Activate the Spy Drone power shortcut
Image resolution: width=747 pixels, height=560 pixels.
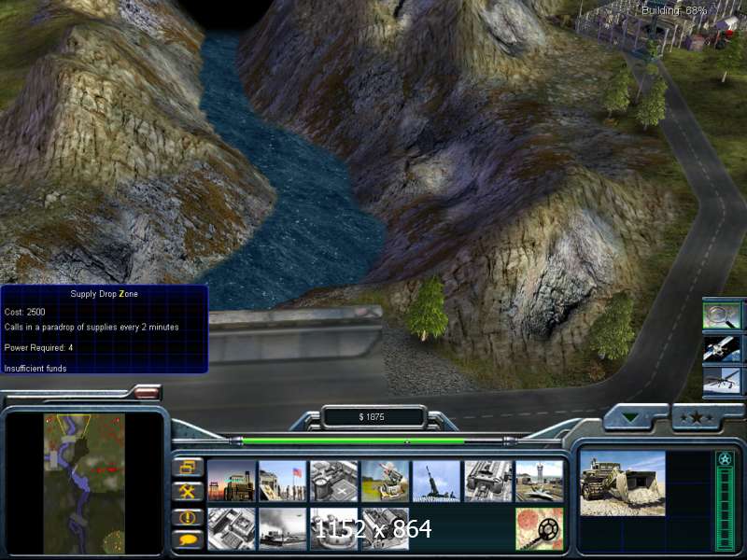click(x=722, y=381)
